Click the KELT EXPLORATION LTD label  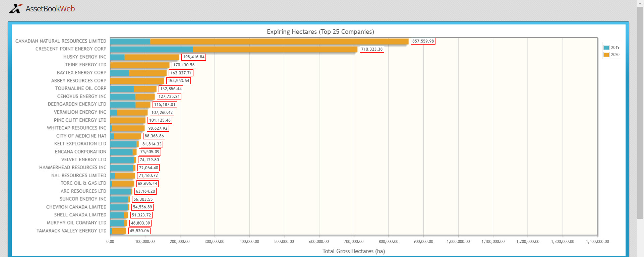point(80,144)
